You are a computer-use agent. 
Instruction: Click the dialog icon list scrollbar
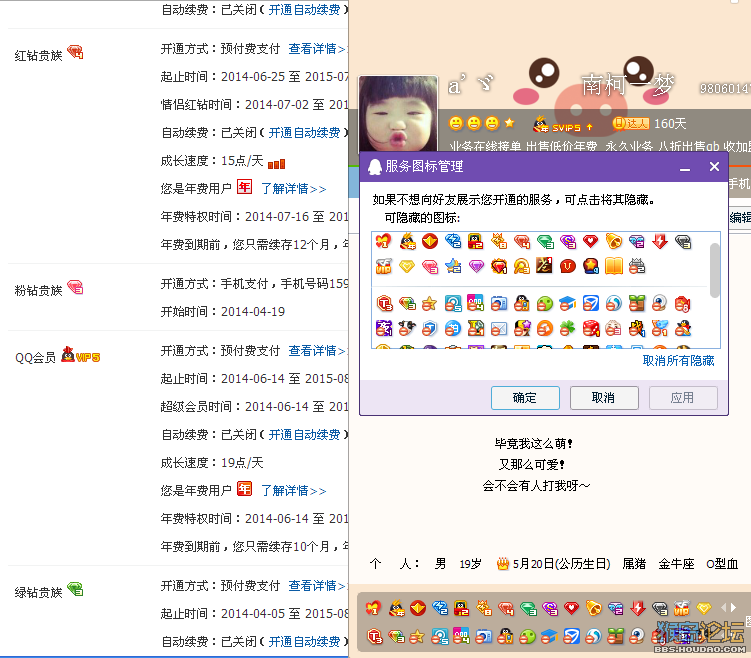pos(715,271)
